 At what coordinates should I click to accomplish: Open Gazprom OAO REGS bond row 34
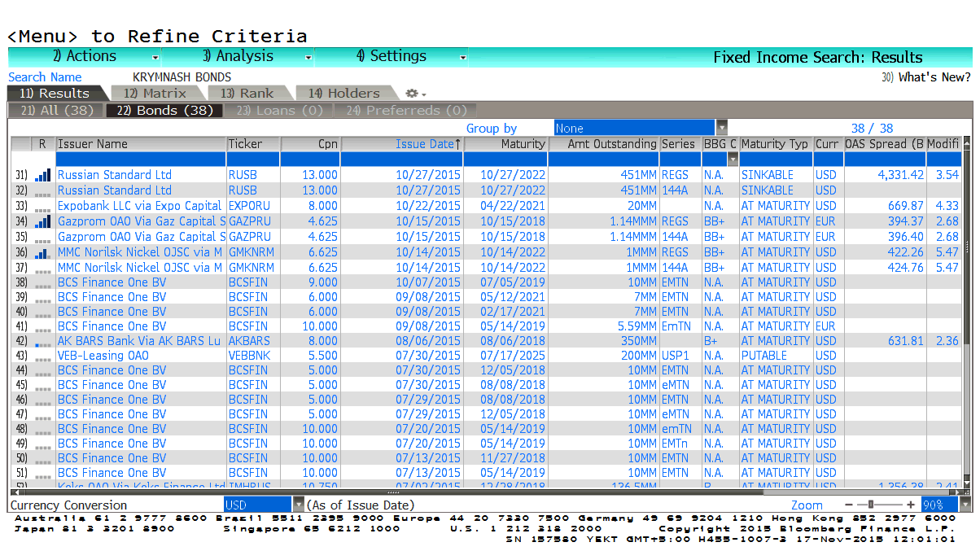click(141, 221)
